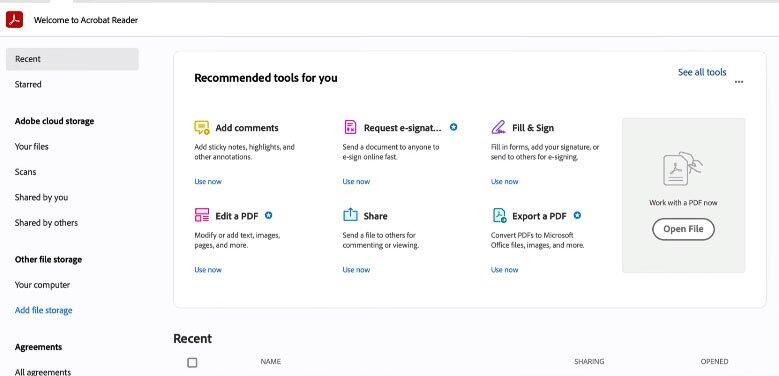Open Your files in cloud storage

coord(32,147)
